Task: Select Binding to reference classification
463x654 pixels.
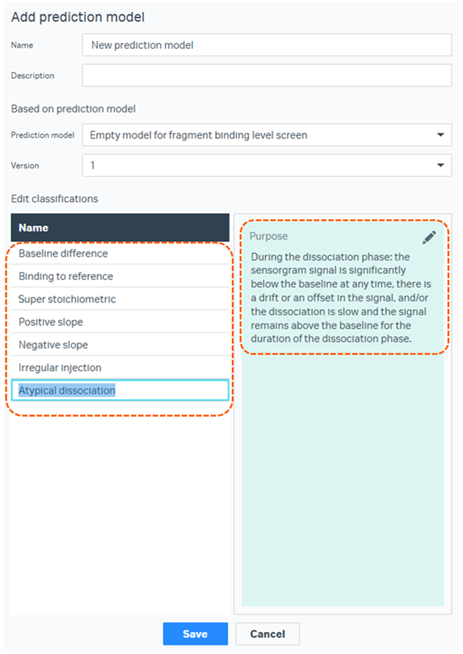Action: (x=120, y=276)
